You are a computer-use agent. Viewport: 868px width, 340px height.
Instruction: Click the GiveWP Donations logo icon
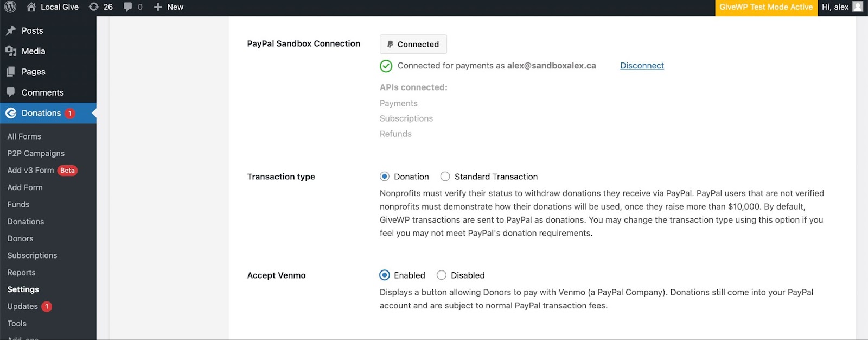(11, 113)
